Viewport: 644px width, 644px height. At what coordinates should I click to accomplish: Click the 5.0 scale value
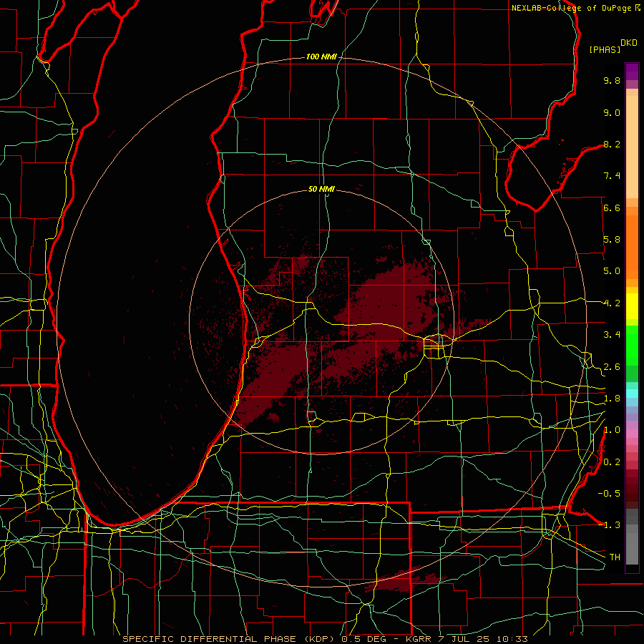612,271
